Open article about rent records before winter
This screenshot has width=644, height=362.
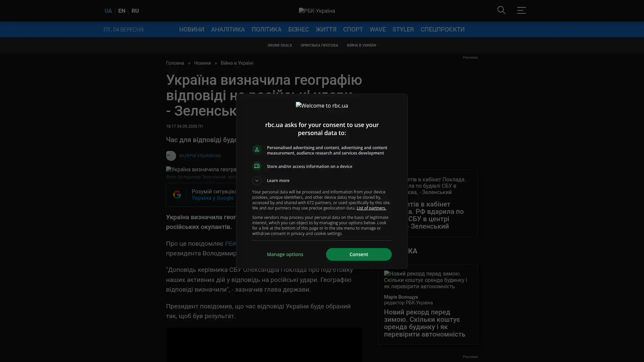(x=425, y=323)
